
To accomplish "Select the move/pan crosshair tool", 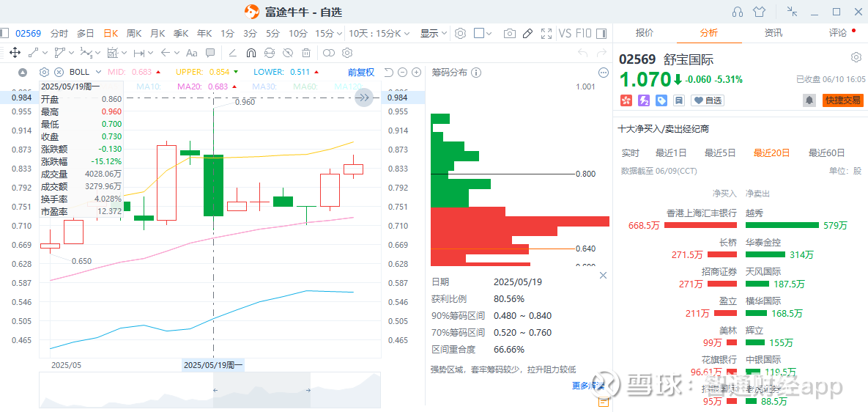I will [15, 54].
